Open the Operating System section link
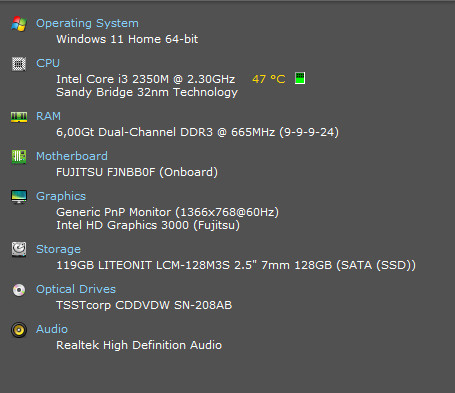Screen dimensions: 455x393 click(x=87, y=23)
